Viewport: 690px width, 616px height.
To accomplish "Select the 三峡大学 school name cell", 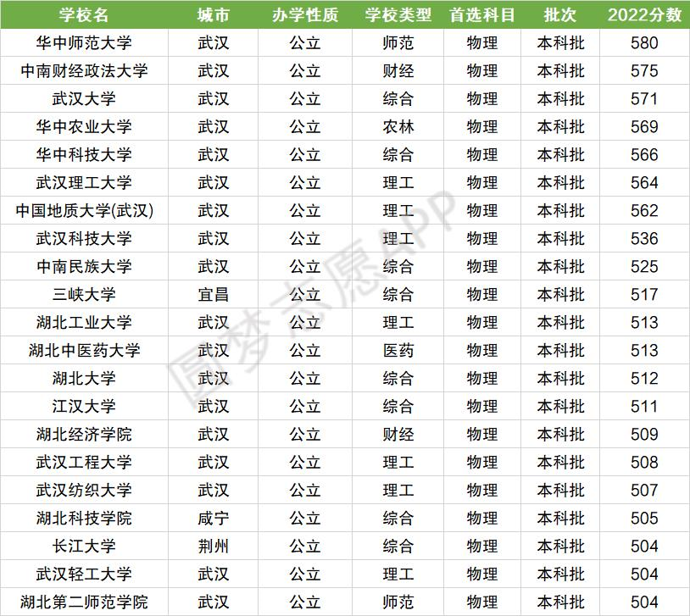I will (x=84, y=295).
